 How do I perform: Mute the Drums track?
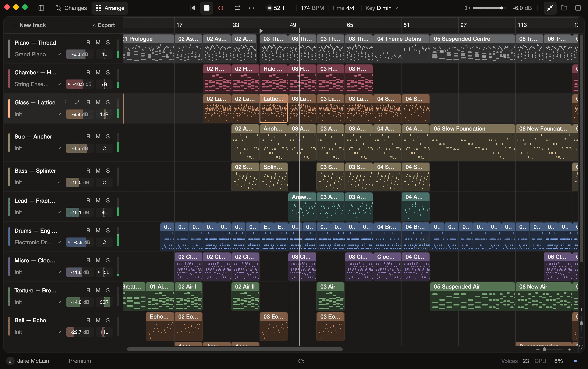click(x=98, y=230)
